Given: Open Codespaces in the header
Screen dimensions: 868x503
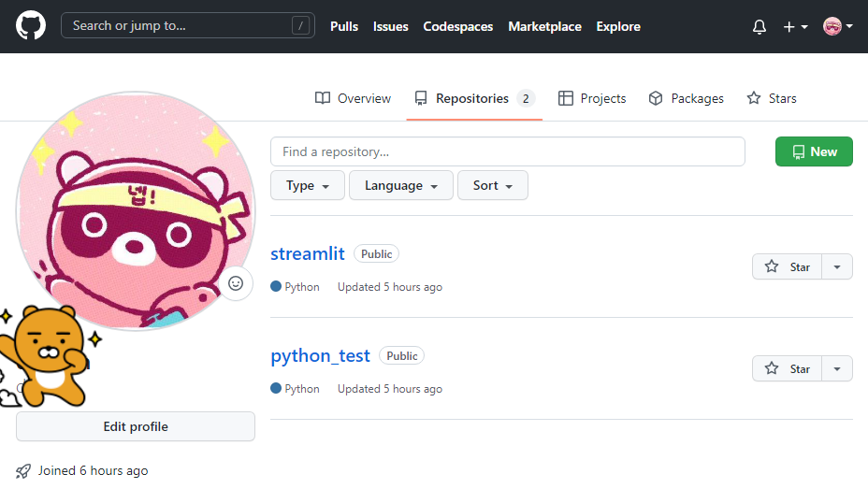Looking at the screenshot, I should coord(457,26).
